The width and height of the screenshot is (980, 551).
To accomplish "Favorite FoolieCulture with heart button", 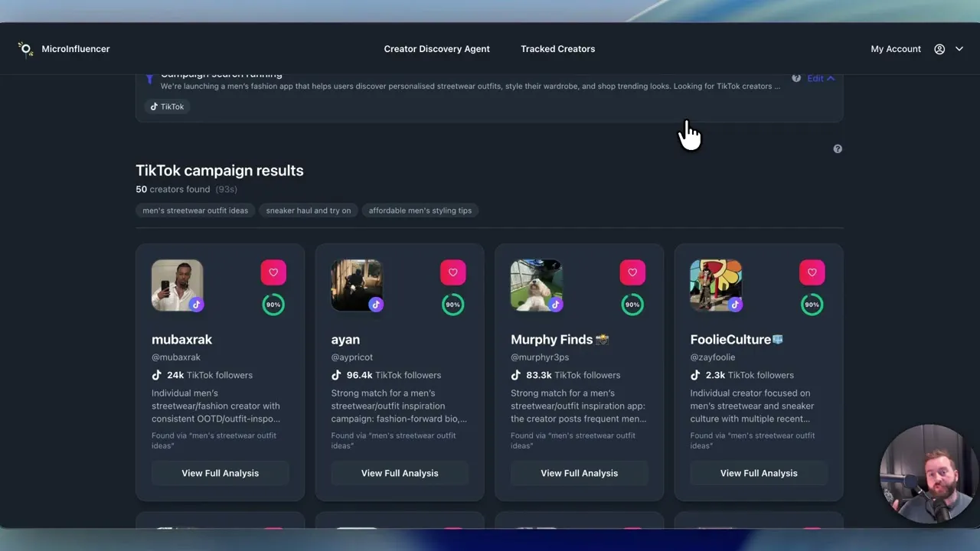I will pos(812,272).
